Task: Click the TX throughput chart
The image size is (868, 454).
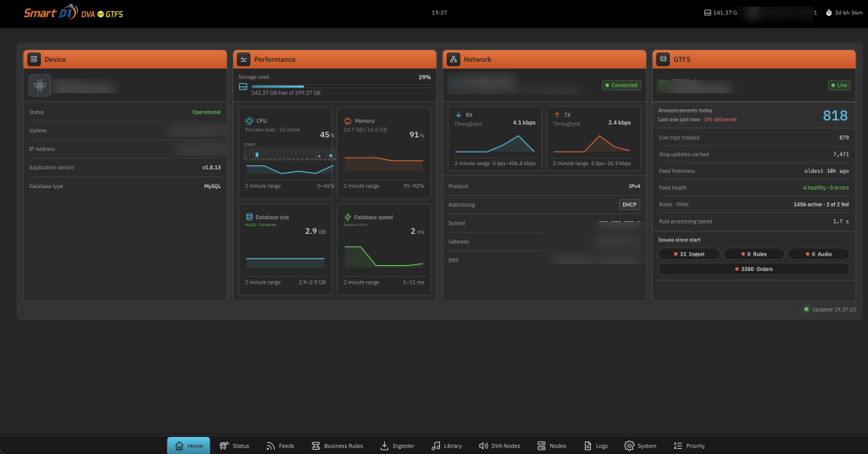Action: coord(592,144)
